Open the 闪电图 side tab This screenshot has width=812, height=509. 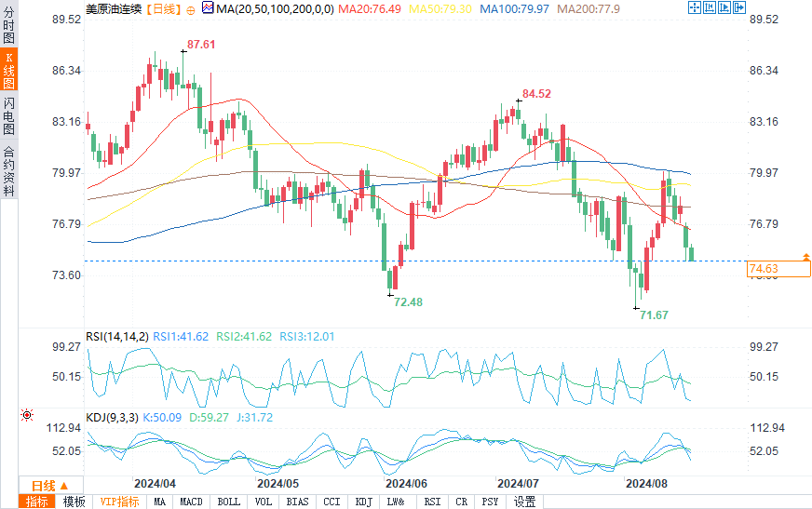8,116
